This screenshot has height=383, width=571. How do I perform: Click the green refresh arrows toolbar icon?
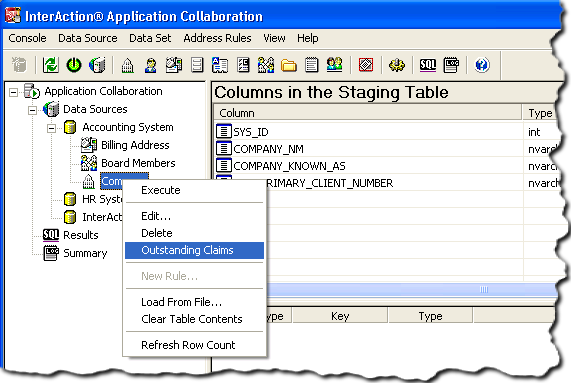pos(51,65)
